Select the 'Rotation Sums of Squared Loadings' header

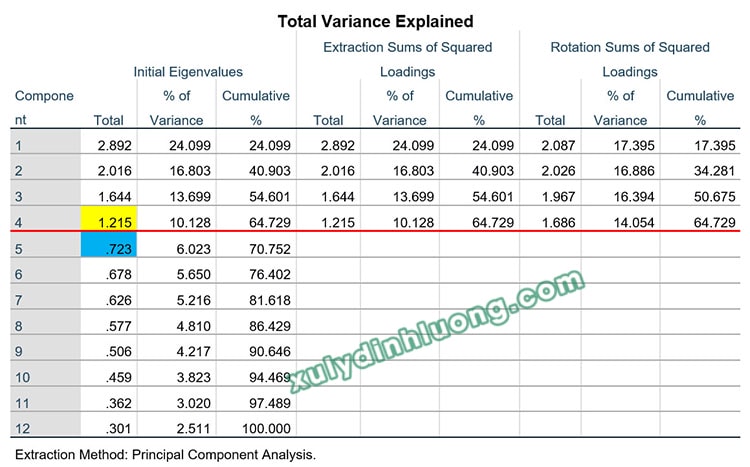coord(630,59)
